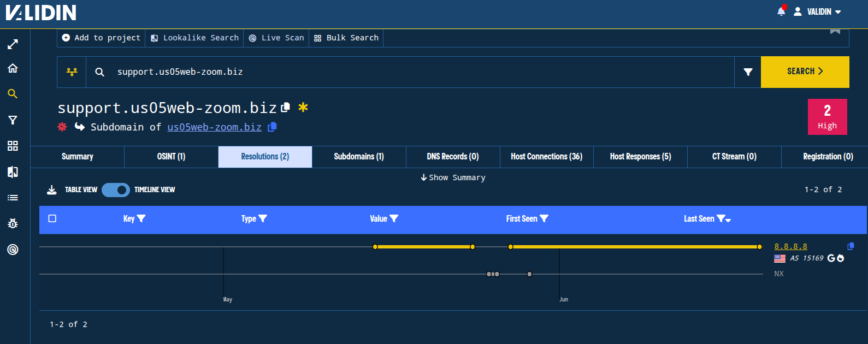
Task: Open the sidebar radar target icon
Action: coord(13,250)
